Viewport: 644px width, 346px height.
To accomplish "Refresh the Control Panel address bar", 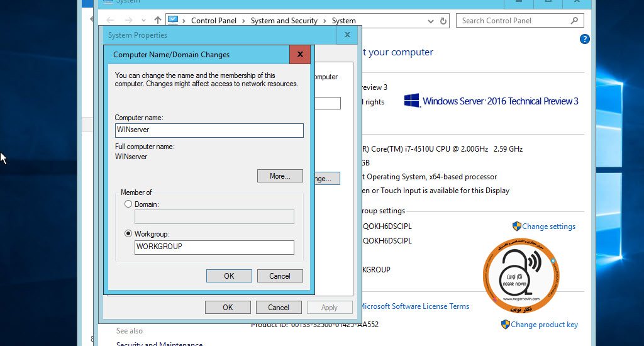I will click(x=443, y=21).
